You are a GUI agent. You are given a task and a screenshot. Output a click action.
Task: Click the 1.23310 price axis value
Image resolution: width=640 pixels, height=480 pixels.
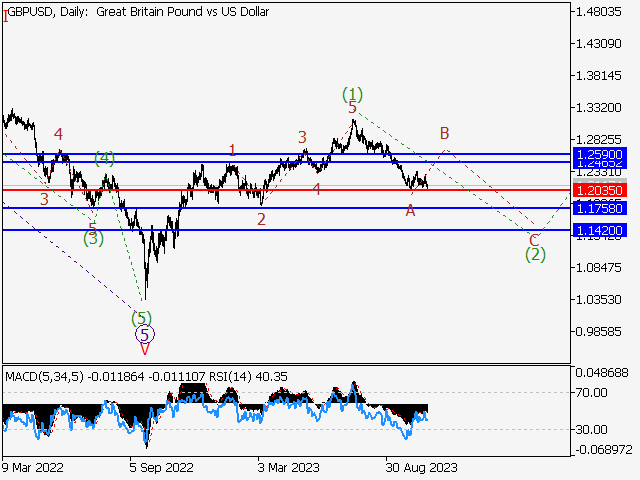coord(598,173)
